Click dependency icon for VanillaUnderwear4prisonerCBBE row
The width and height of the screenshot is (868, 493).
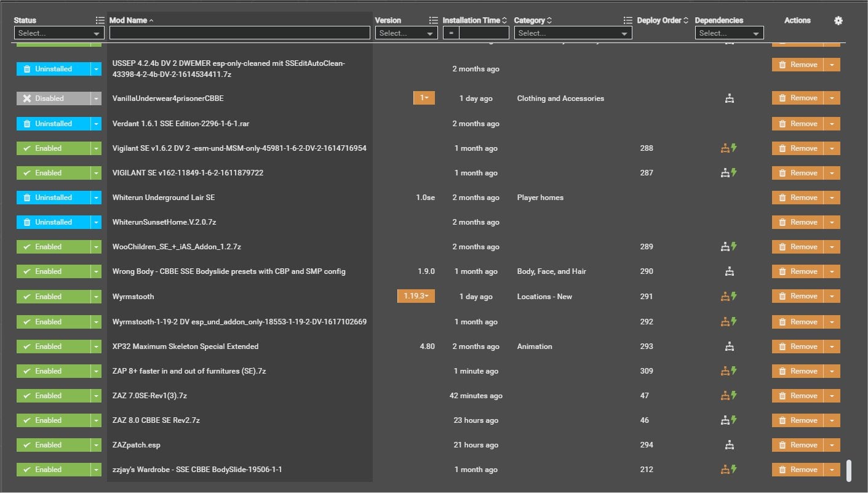point(729,98)
